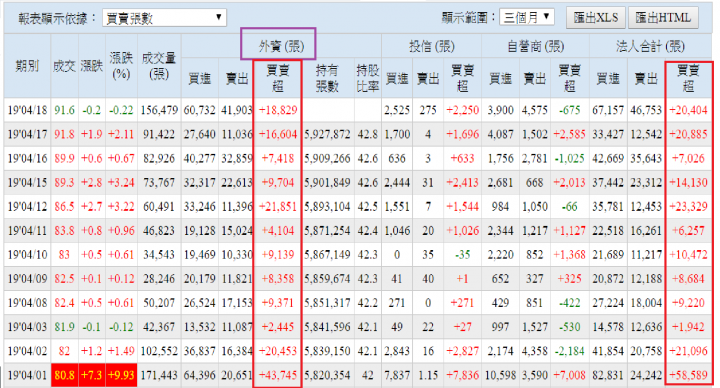Click dealer net value -675
Screen dimensions: 720x388
[569, 110]
